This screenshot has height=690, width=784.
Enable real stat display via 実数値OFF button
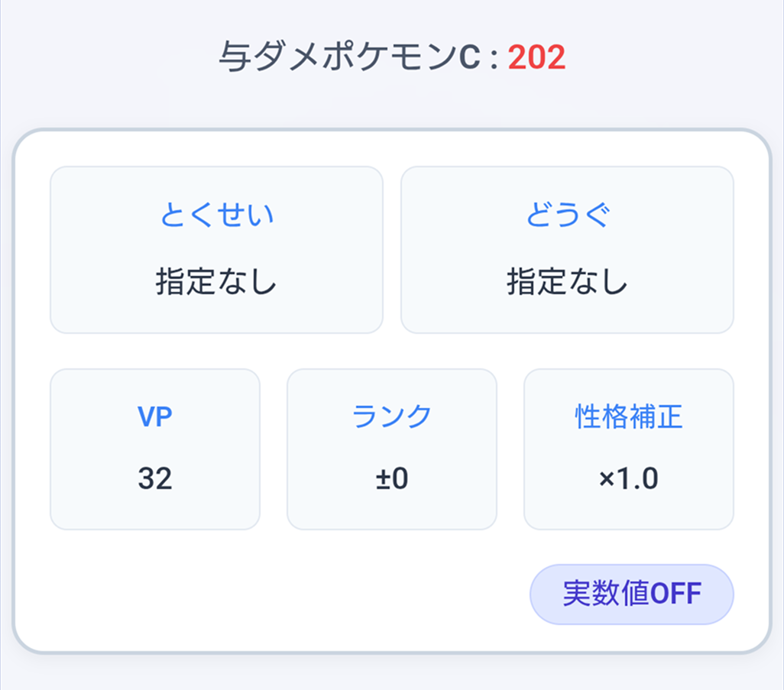[x=631, y=594]
